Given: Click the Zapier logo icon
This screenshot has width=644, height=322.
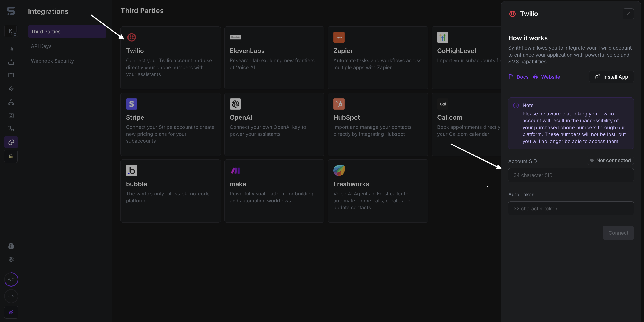Looking at the screenshot, I should click(339, 37).
